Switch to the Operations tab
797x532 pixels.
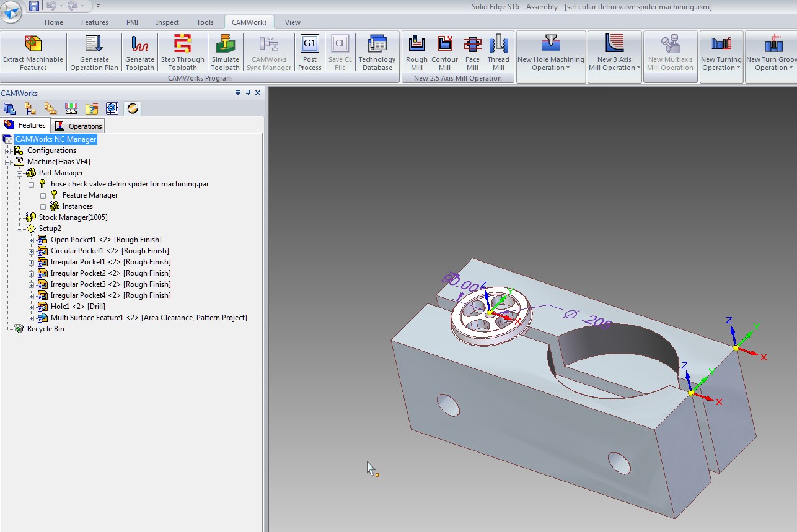click(x=79, y=126)
